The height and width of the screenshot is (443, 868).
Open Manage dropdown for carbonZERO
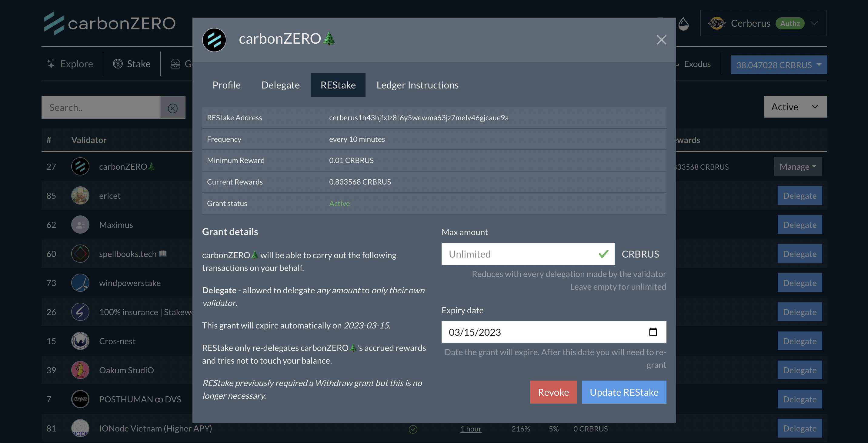[x=798, y=166]
